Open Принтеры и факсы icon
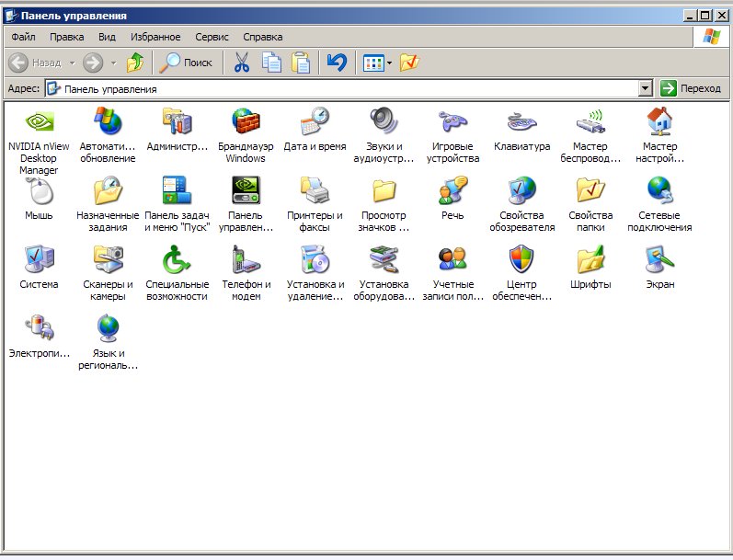The height and width of the screenshot is (560, 733). (315, 190)
